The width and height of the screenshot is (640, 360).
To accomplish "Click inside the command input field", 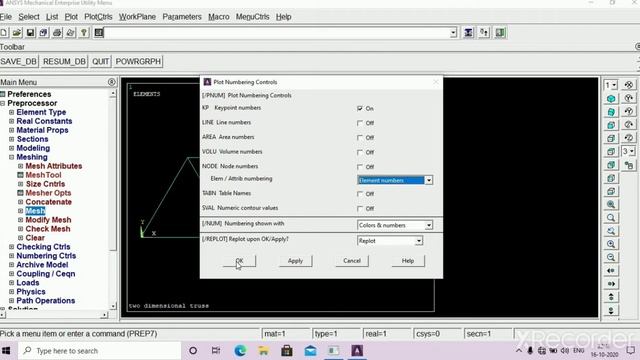I will pos(277,33).
